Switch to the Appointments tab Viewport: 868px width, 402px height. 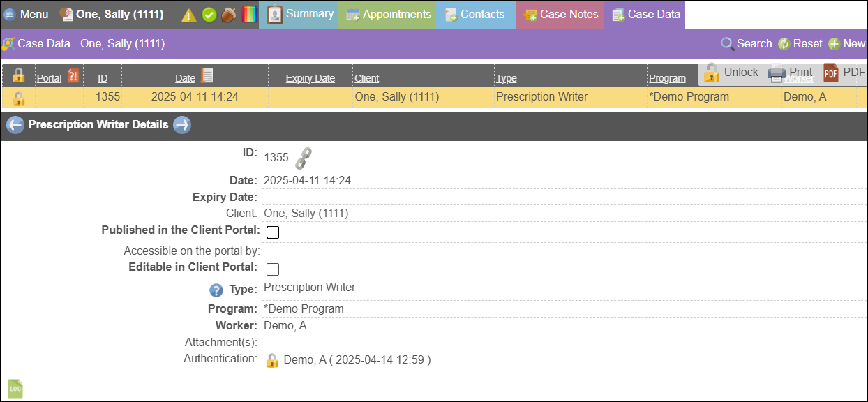[x=388, y=15]
